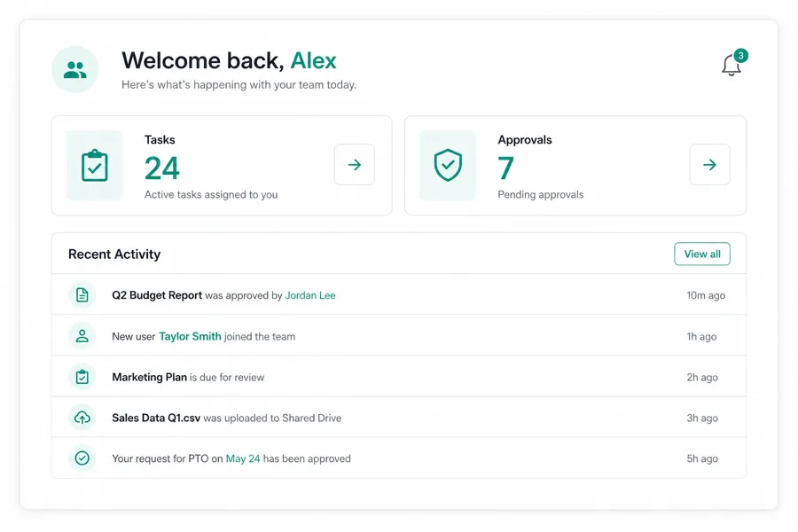Open the Marketing Plan item
Viewport: 798px width, 532px height.
pos(149,377)
